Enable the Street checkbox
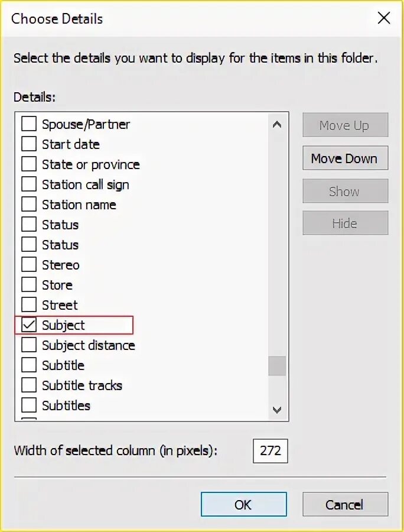404x532 pixels. tap(29, 304)
